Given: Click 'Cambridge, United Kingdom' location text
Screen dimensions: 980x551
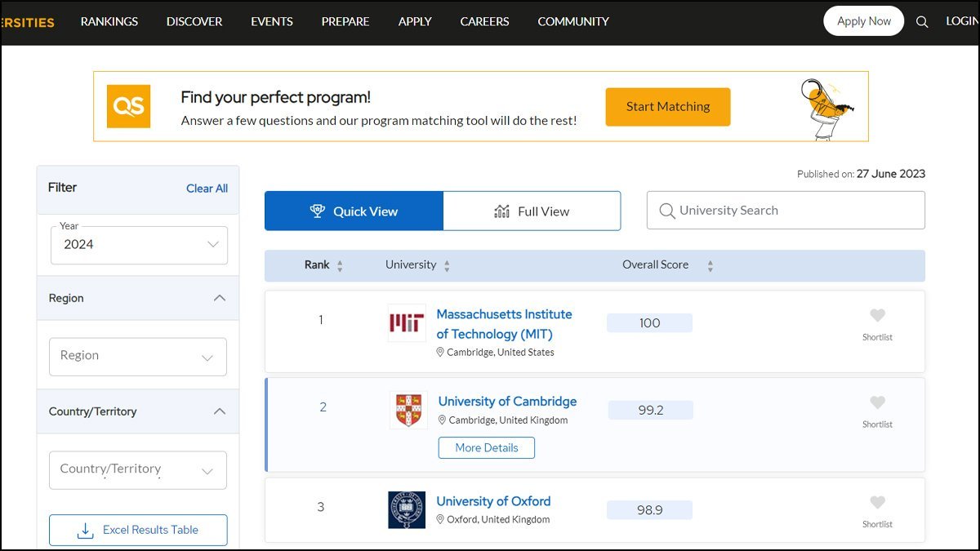Looking at the screenshot, I should [x=508, y=420].
